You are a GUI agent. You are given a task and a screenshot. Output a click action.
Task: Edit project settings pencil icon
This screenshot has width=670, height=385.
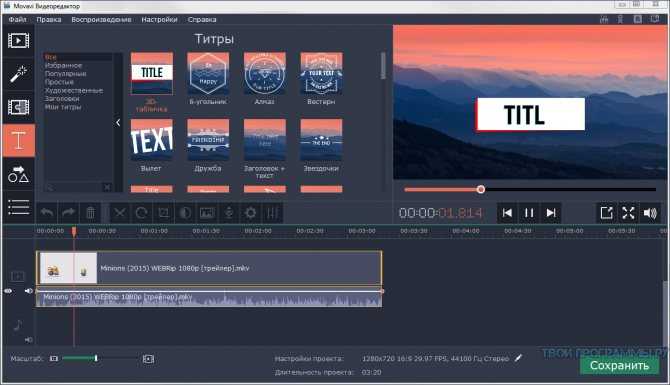pyautogui.click(x=518, y=358)
